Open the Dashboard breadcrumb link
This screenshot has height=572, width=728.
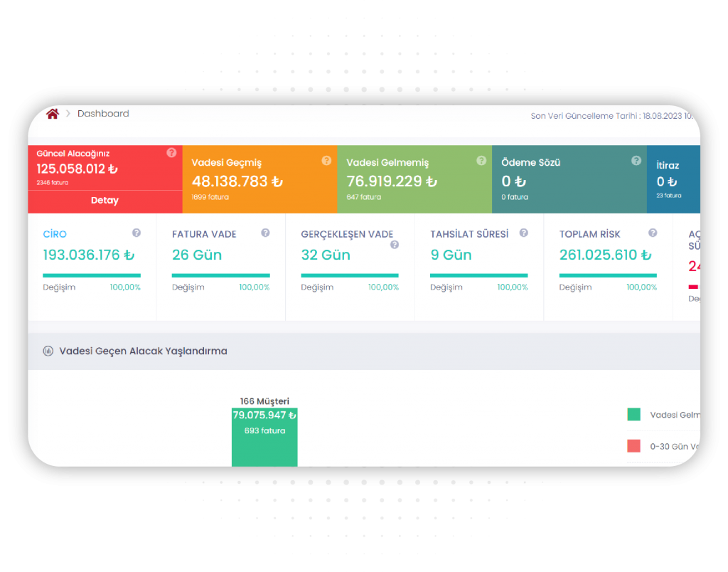click(103, 114)
